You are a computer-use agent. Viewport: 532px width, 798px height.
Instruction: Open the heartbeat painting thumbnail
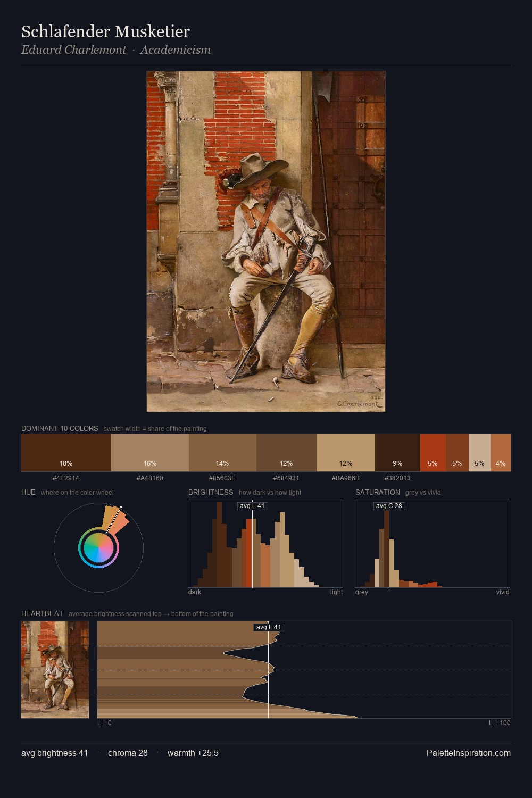55,670
